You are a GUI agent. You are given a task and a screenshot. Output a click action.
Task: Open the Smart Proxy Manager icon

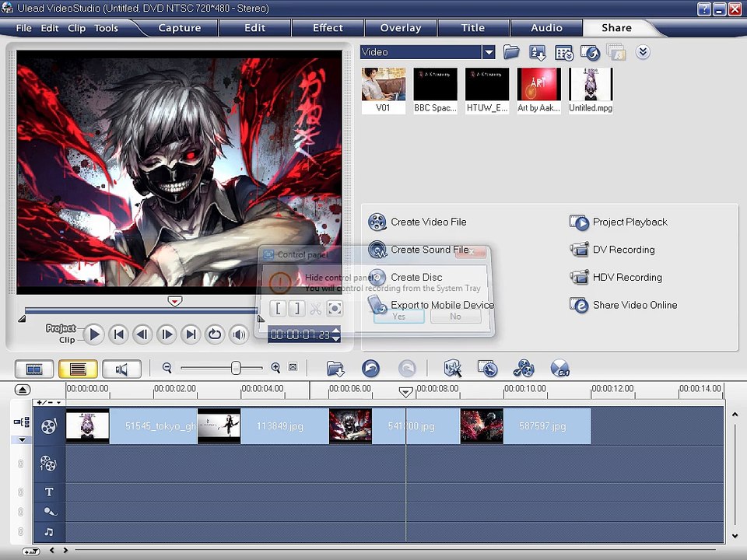tap(453, 368)
